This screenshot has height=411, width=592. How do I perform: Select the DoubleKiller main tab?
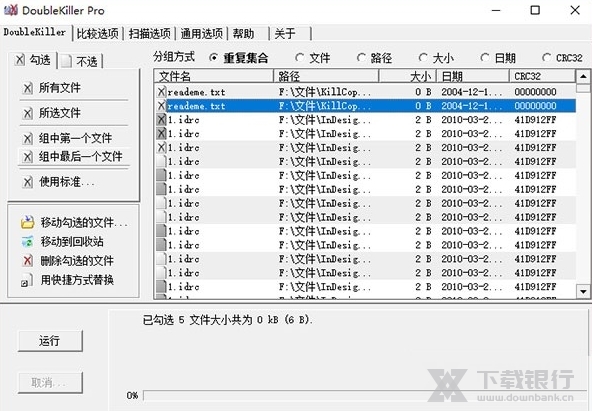pyautogui.click(x=35, y=32)
